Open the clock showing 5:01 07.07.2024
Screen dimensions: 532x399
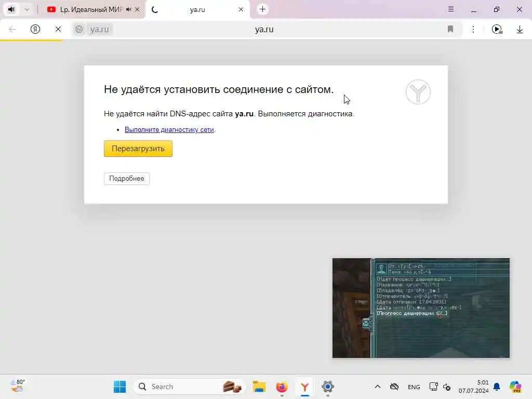(474, 387)
